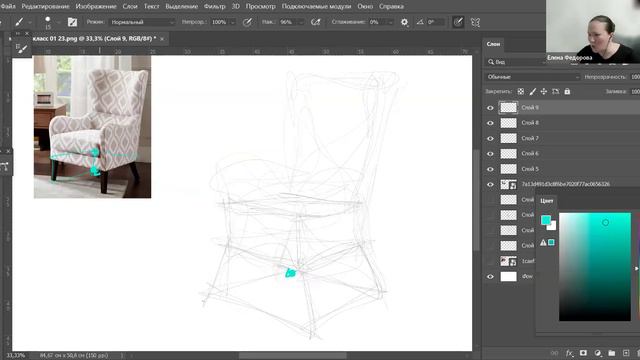
Task: Open symmetry paint butterfly options
Action: pyautogui.click(x=475, y=22)
